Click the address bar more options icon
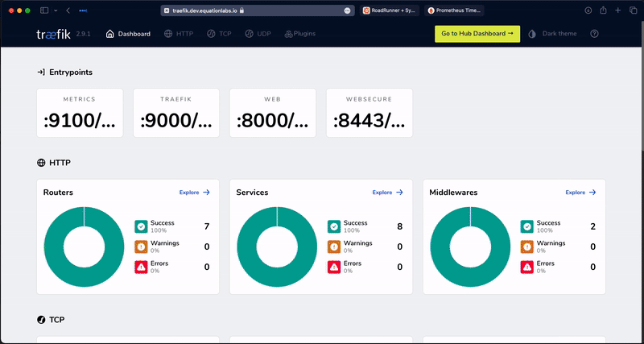 pos(348,10)
